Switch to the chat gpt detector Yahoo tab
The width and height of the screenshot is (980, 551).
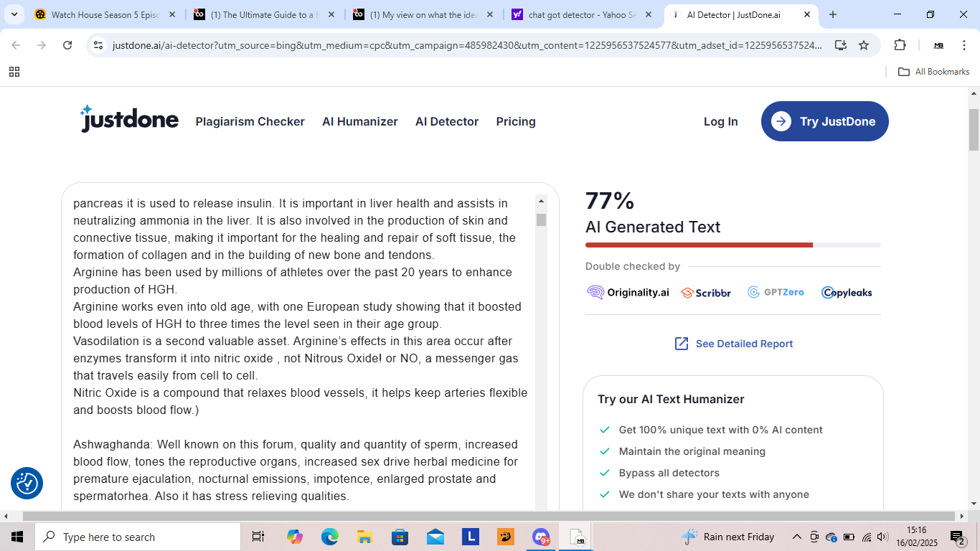coord(581,14)
